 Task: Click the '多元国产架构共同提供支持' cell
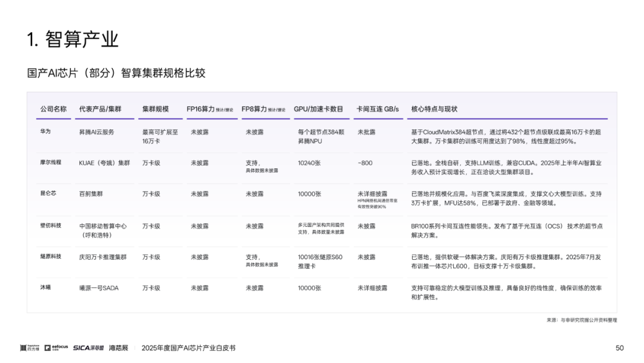[x=321, y=229]
